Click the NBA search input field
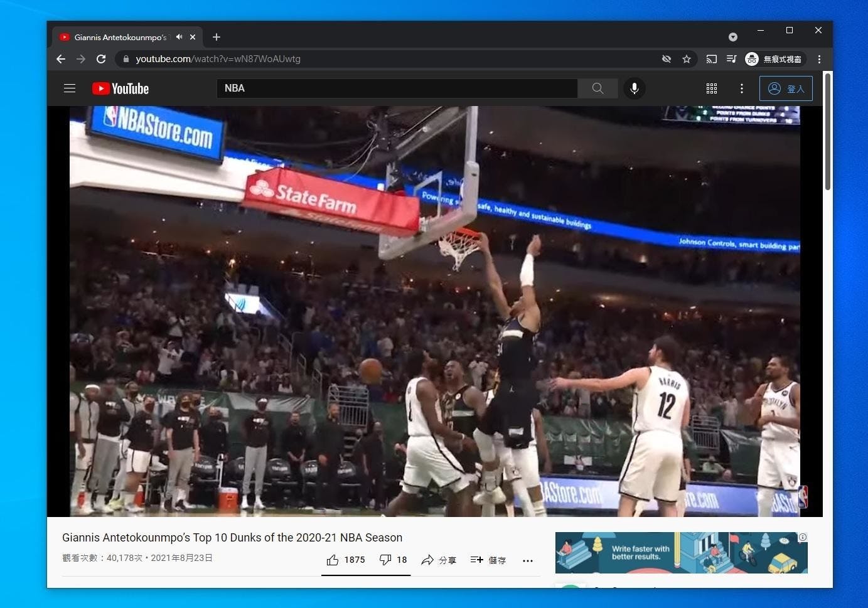The image size is (868, 608). (x=397, y=88)
